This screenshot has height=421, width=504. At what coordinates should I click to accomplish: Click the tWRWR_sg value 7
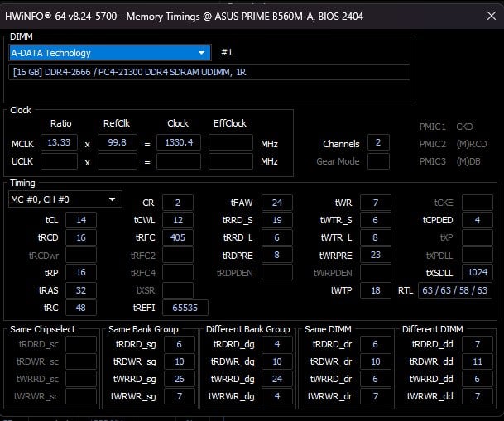[180, 396]
